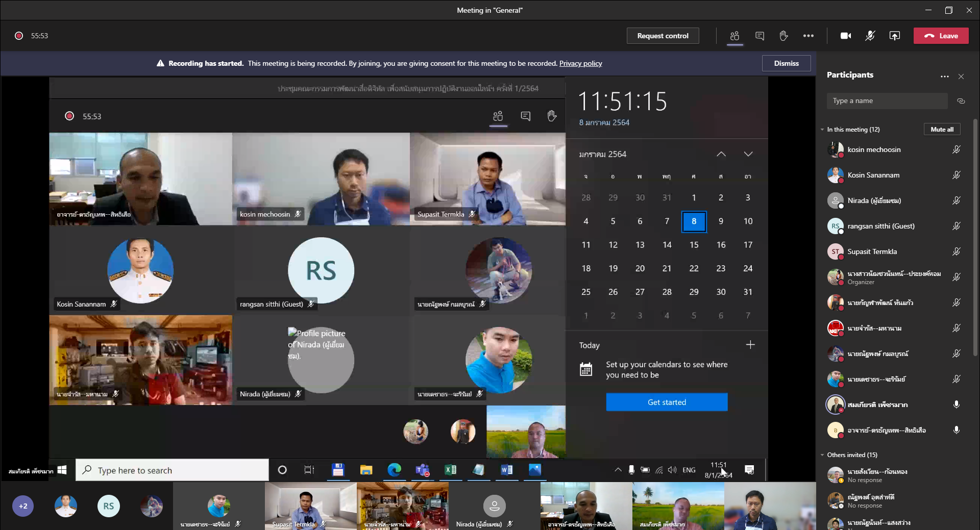
Task: Toggle the camera on or off
Action: click(846, 36)
